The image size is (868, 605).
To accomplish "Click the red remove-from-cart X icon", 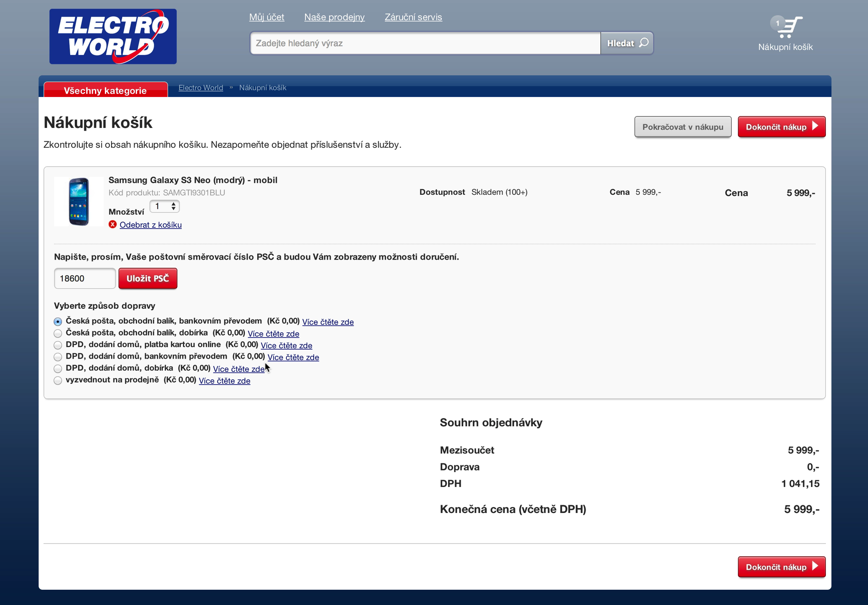I will tap(113, 225).
